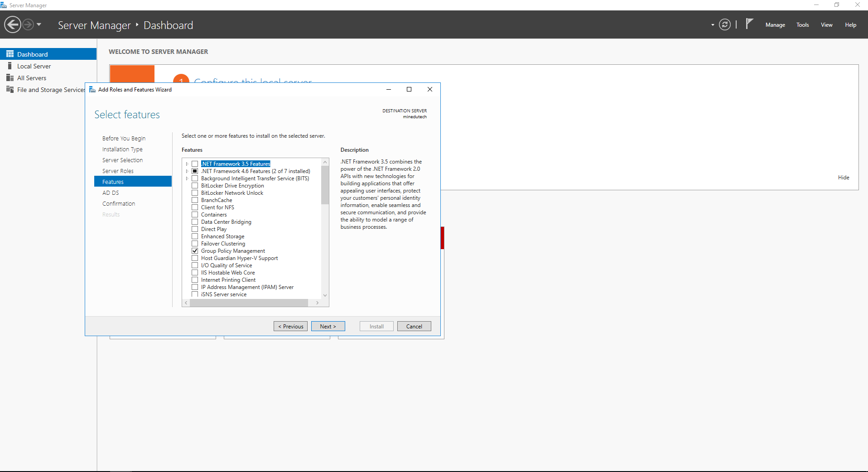Click the wizard title bar icon
The image size is (868, 472).
click(92, 90)
